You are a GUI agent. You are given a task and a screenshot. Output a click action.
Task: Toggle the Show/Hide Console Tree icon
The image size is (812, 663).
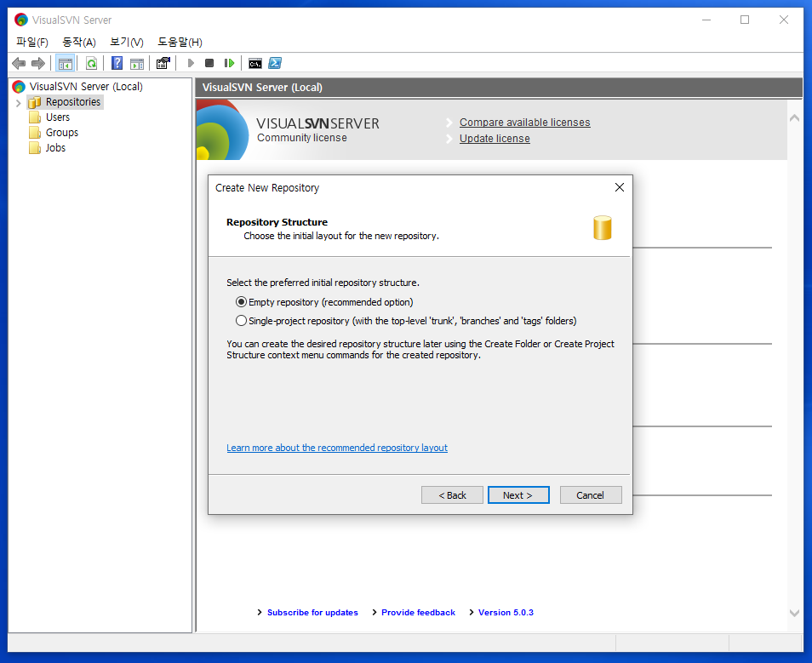point(66,63)
